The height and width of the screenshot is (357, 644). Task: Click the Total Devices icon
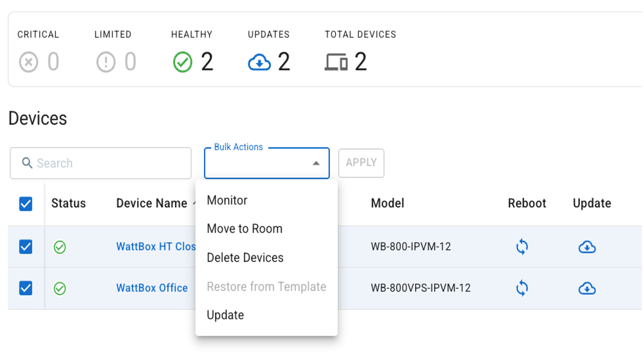pos(336,62)
